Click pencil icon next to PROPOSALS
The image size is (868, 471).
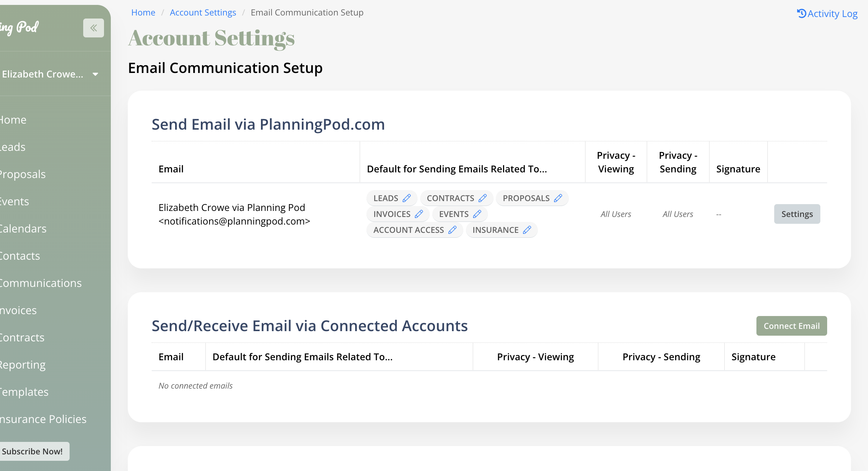tap(558, 198)
